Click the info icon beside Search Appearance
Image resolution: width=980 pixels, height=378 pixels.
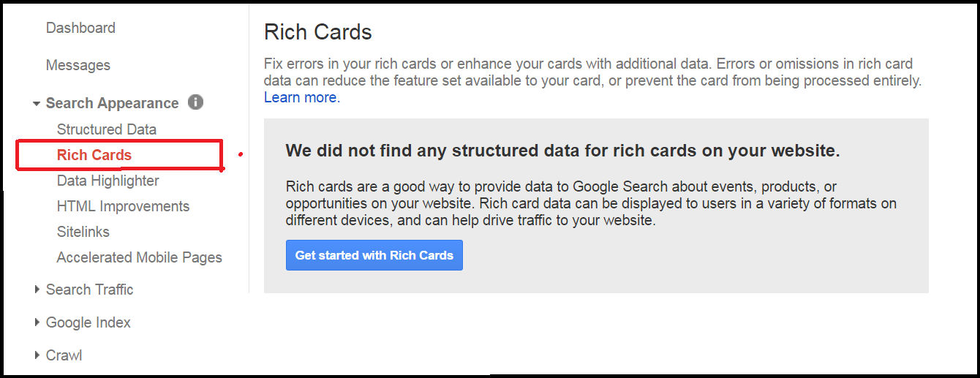(195, 102)
